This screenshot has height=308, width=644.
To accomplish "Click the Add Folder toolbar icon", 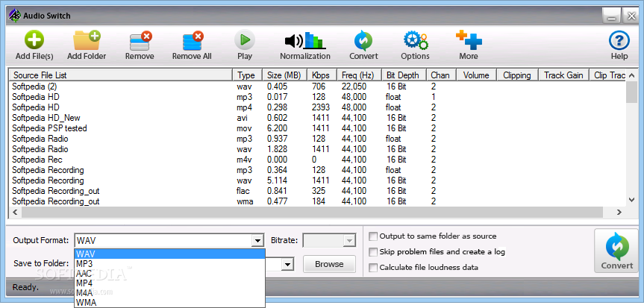I will pos(87,45).
